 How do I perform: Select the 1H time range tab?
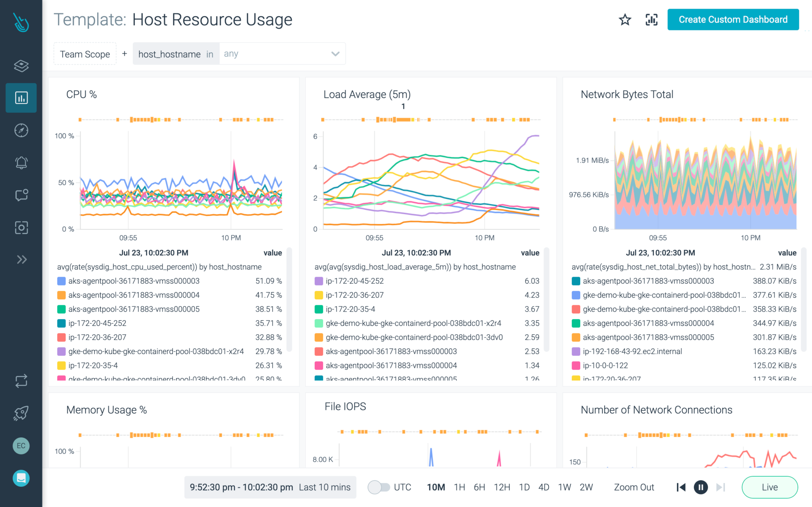click(x=459, y=487)
